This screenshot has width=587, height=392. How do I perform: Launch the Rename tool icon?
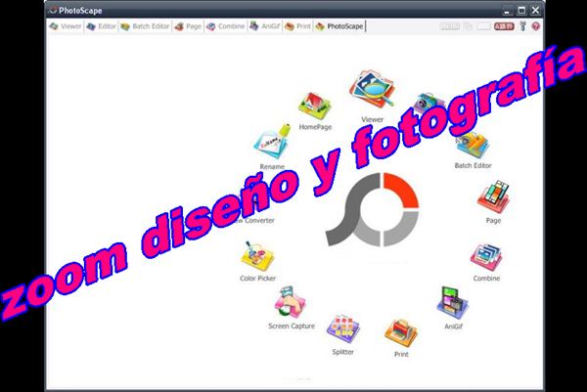(x=272, y=142)
